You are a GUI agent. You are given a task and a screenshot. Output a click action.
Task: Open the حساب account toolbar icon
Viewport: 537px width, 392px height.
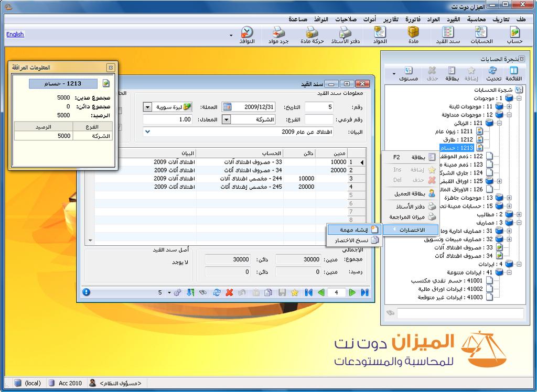pos(514,35)
